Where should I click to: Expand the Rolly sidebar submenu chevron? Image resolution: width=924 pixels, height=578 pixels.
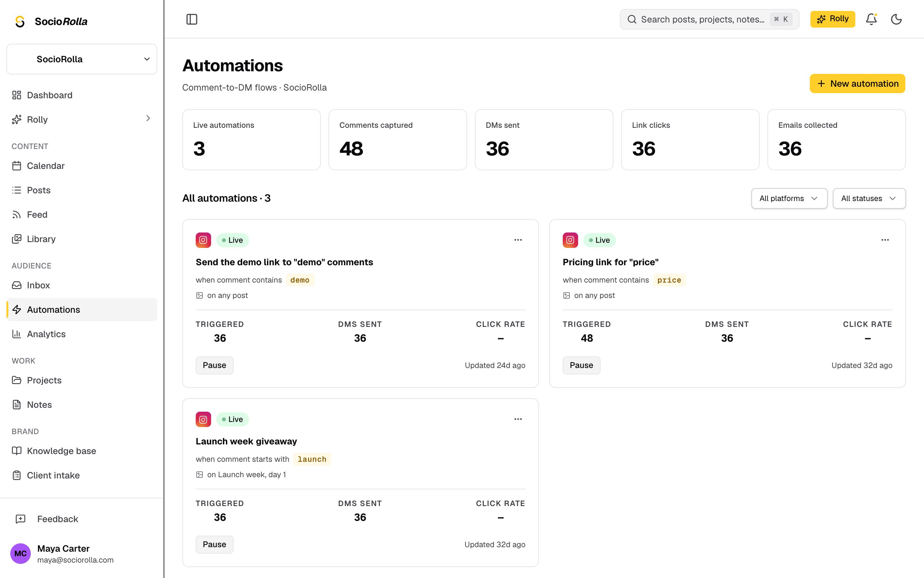click(148, 118)
